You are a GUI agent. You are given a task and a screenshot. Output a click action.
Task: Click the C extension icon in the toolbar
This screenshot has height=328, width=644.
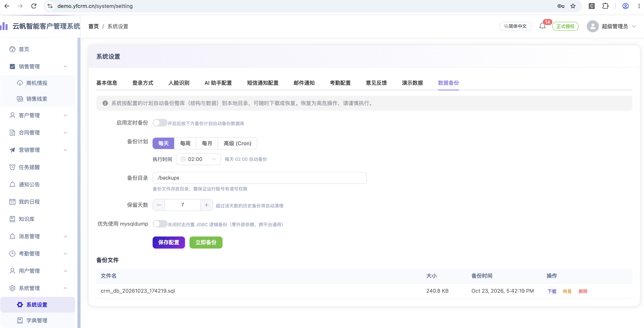coord(592,6)
